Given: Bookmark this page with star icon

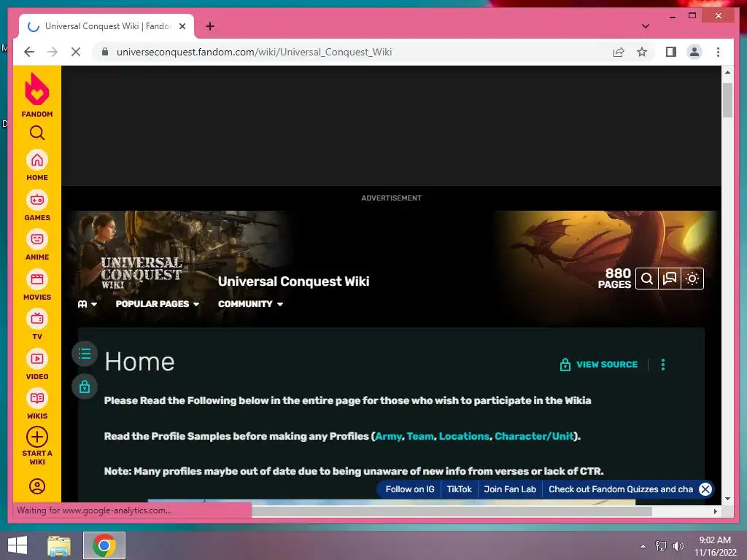Looking at the screenshot, I should (x=642, y=52).
